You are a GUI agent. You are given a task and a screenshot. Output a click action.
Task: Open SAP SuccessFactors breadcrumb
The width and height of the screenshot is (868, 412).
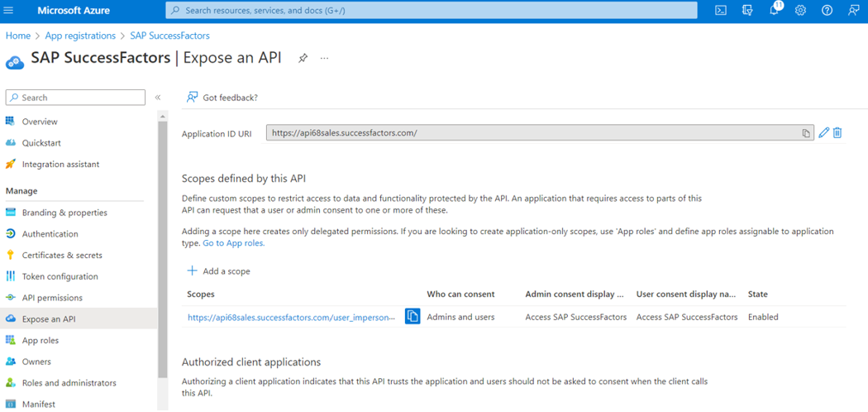coord(170,36)
